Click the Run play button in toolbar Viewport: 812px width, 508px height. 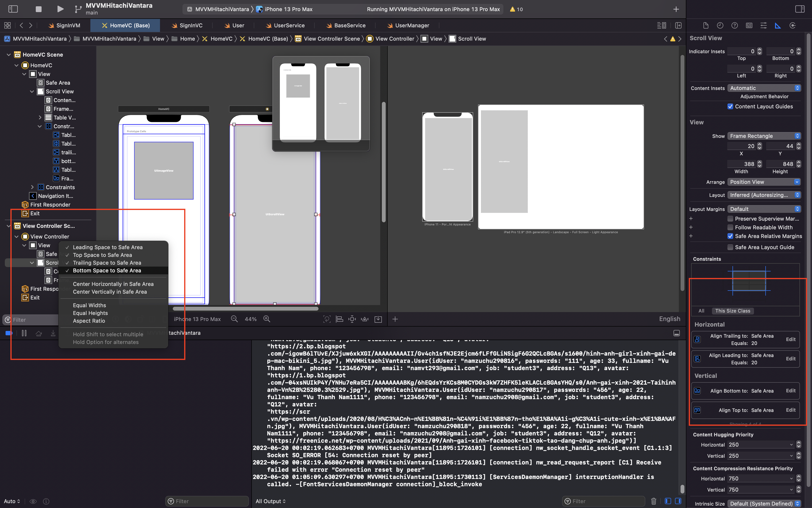click(x=60, y=9)
